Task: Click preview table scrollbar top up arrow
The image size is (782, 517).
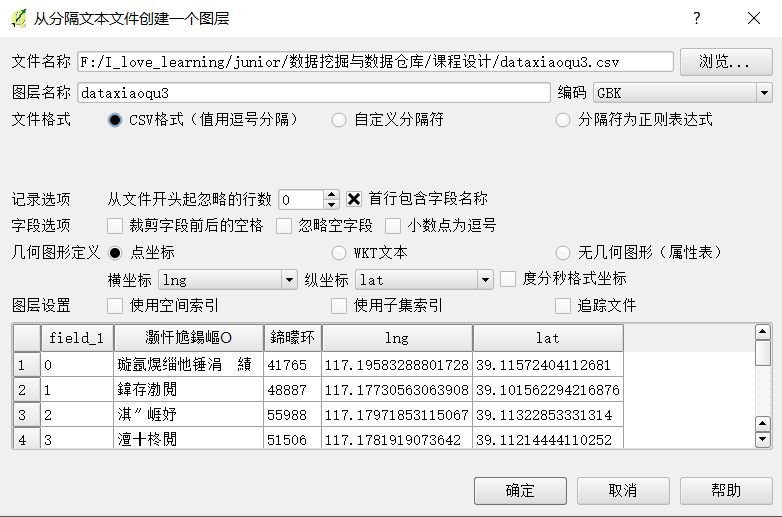Action: point(763,332)
